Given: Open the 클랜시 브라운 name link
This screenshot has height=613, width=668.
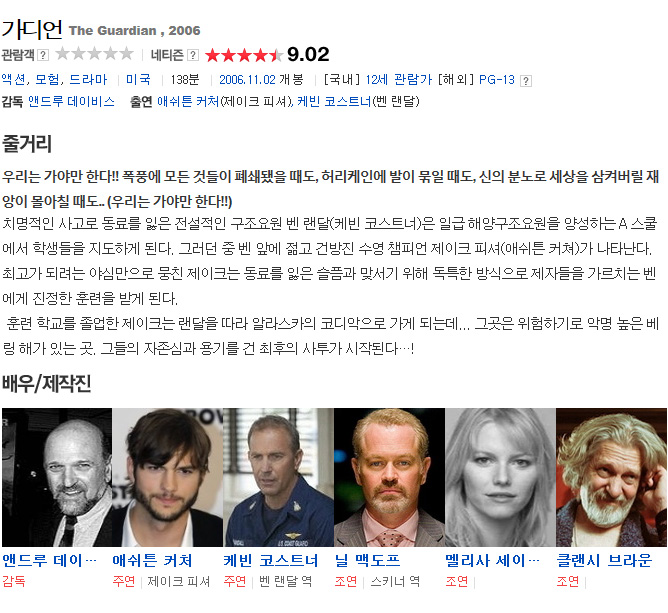Looking at the screenshot, I should [604, 560].
